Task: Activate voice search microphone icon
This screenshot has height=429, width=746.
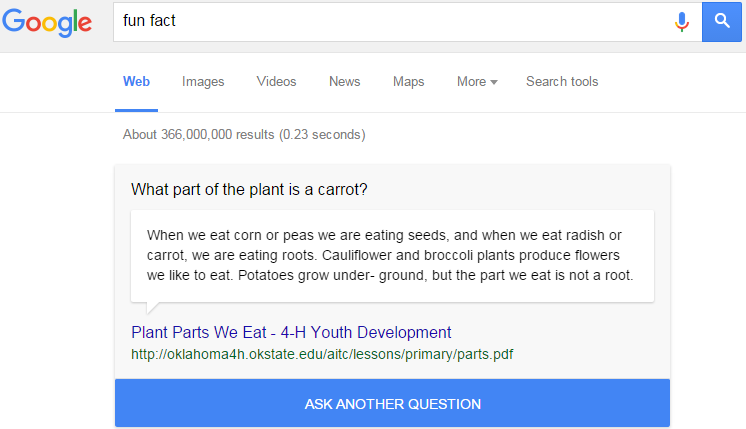Action: 681,22
